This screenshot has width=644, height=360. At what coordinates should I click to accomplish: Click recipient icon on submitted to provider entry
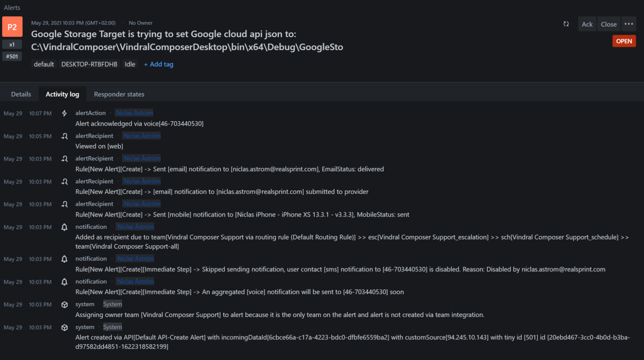pos(64,182)
